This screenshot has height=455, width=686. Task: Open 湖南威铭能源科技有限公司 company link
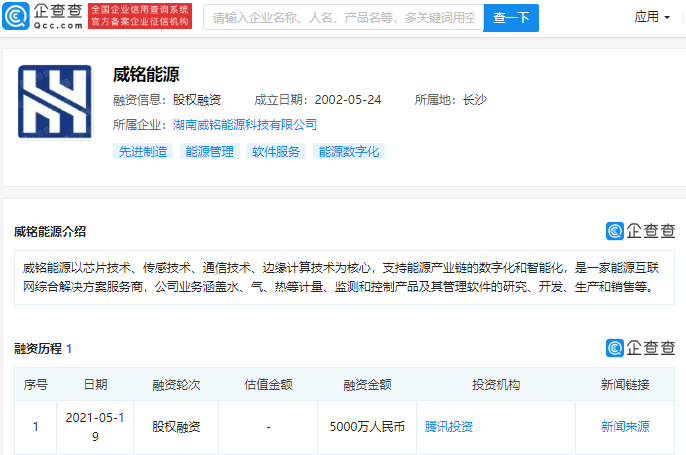245,125
